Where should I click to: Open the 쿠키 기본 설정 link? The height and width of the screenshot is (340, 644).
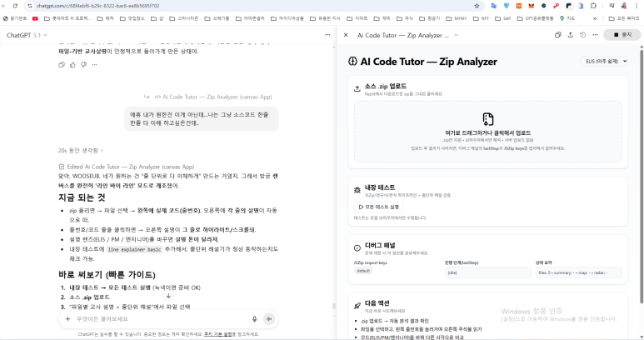tap(218, 334)
